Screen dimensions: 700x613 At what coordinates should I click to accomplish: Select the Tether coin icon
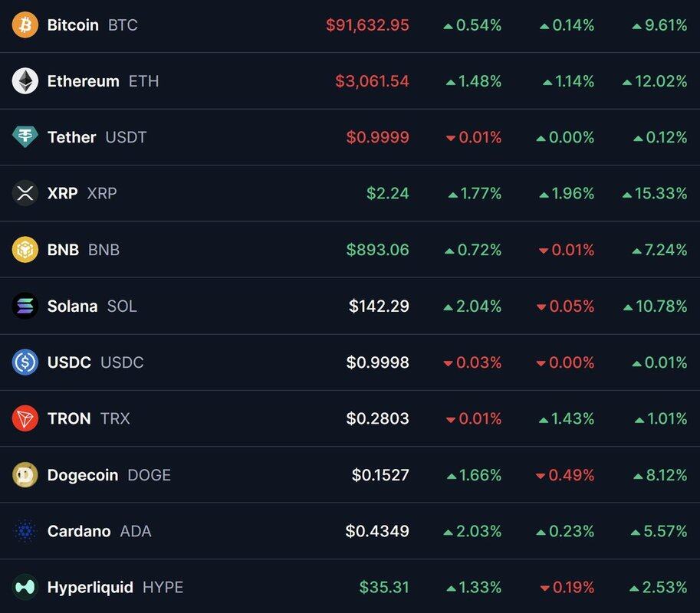(25, 137)
